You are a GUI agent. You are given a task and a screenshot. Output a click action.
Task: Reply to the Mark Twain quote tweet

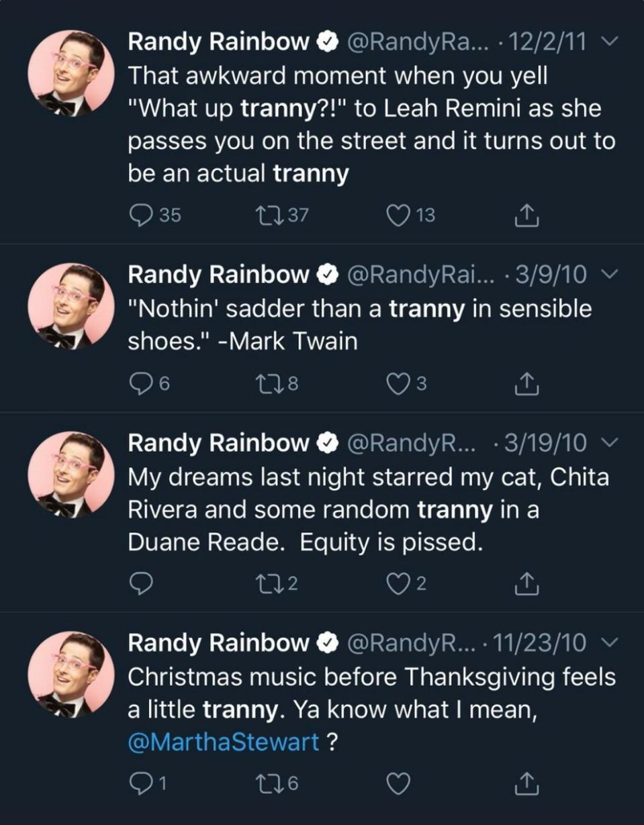pyautogui.click(x=140, y=383)
